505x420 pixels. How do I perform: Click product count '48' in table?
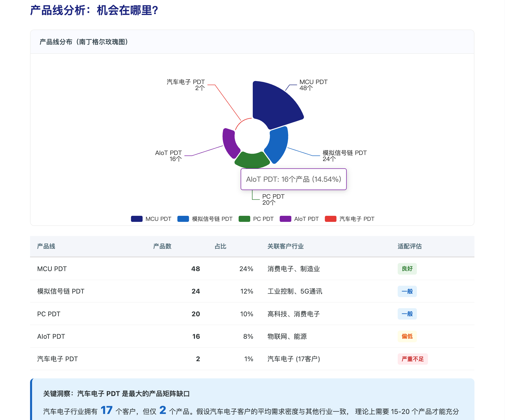click(196, 269)
